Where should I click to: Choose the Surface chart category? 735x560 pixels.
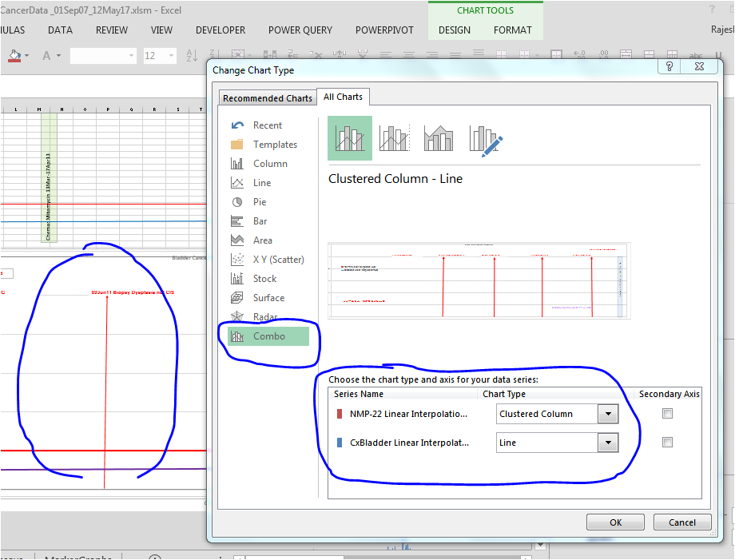coord(267,298)
